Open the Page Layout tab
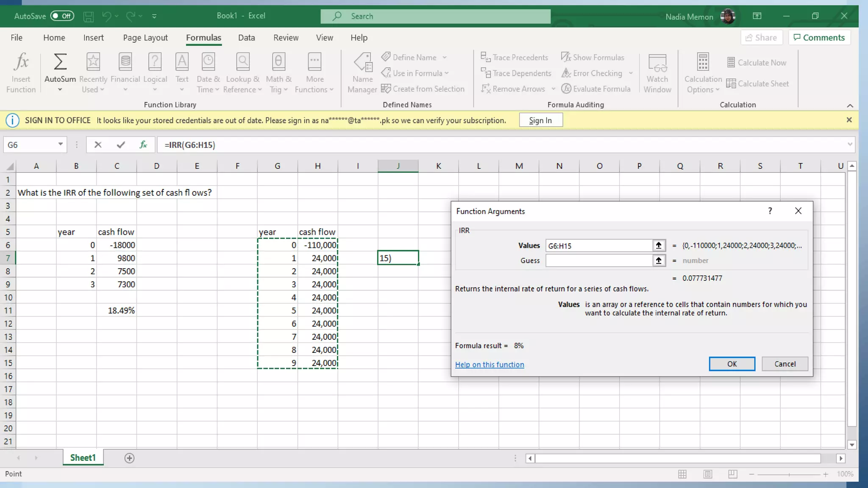 145,38
